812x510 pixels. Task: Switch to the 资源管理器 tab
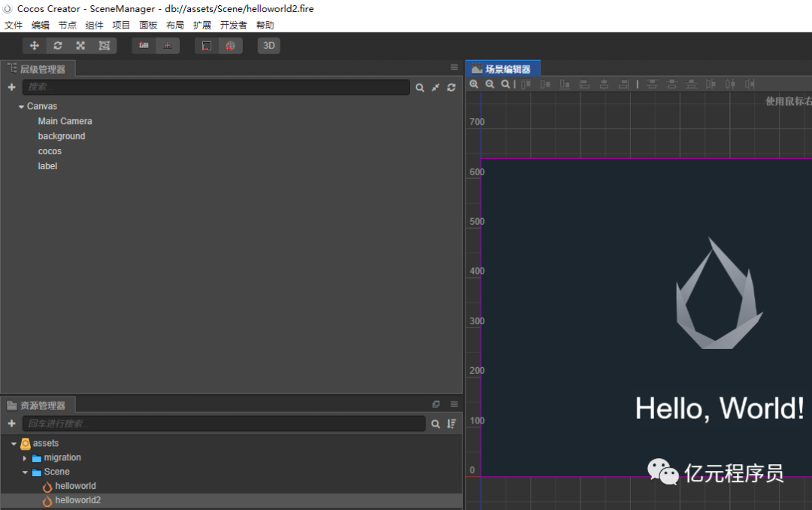pos(38,405)
